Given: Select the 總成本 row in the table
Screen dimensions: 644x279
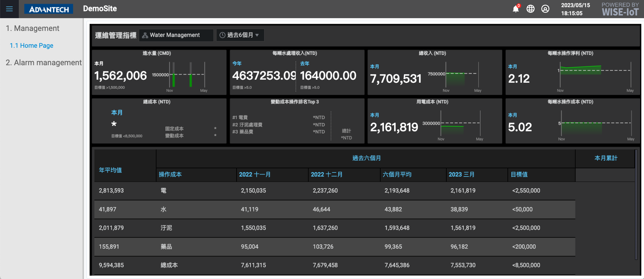Looking at the screenshot, I should [x=169, y=265].
